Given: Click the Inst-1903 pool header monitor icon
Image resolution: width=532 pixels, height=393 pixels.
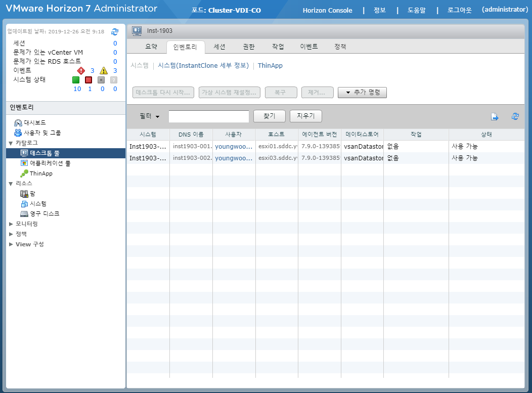Looking at the screenshot, I should tap(137, 31).
